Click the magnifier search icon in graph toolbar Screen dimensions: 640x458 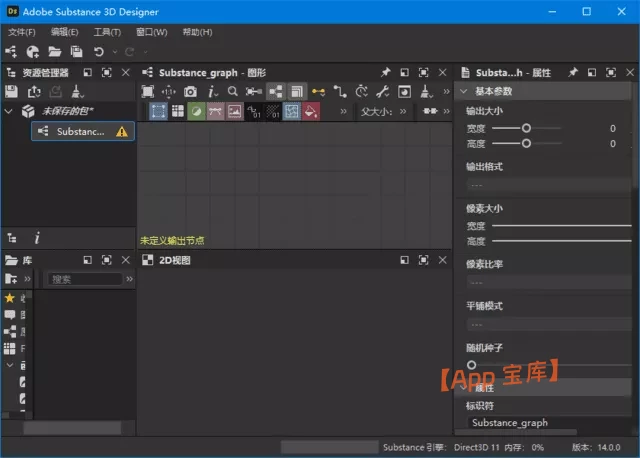coord(232,92)
